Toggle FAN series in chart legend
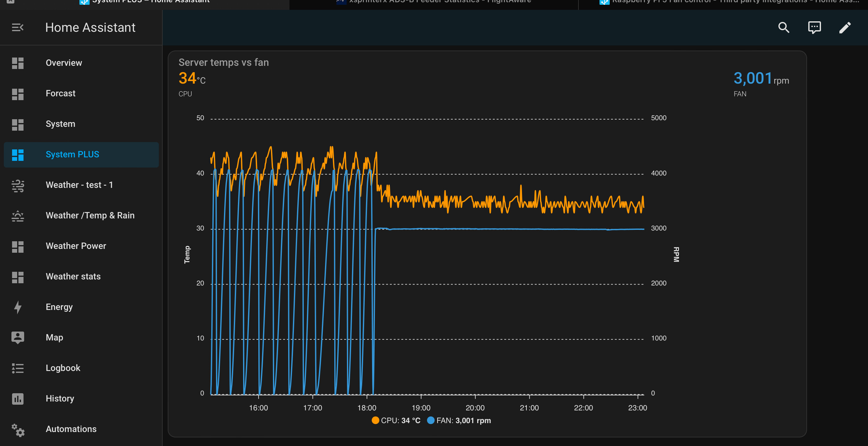868x446 pixels. [x=459, y=420]
